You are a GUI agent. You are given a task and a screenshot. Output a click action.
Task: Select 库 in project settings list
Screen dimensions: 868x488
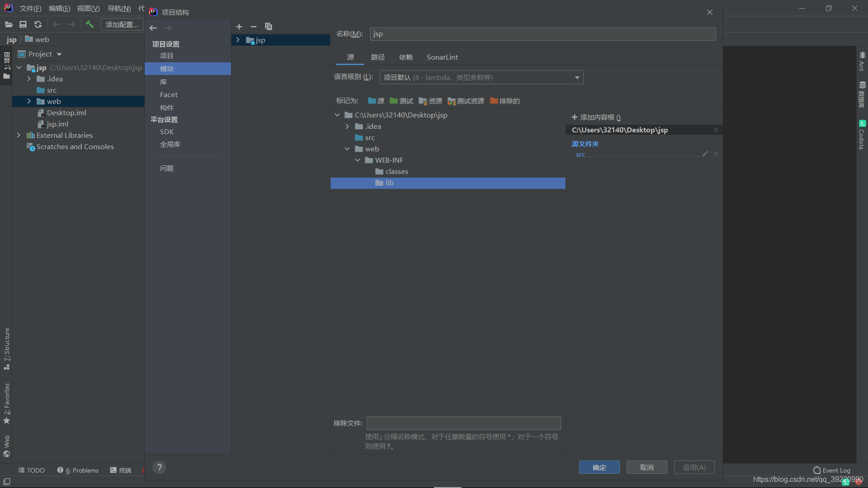pos(164,82)
